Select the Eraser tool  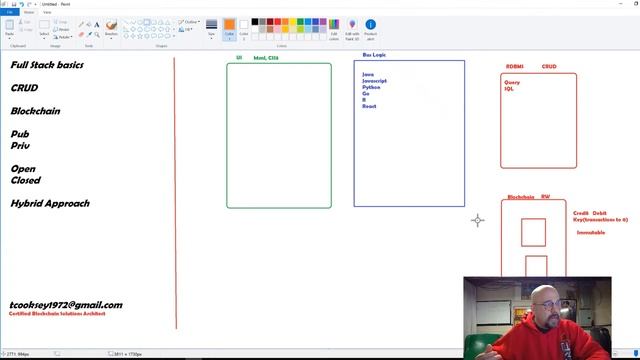[81, 35]
